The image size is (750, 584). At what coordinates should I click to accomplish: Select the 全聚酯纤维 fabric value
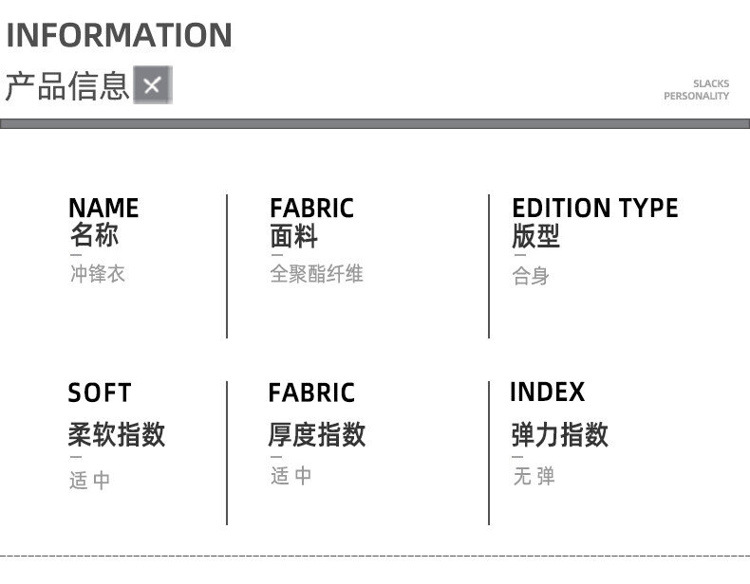[316, 274]
